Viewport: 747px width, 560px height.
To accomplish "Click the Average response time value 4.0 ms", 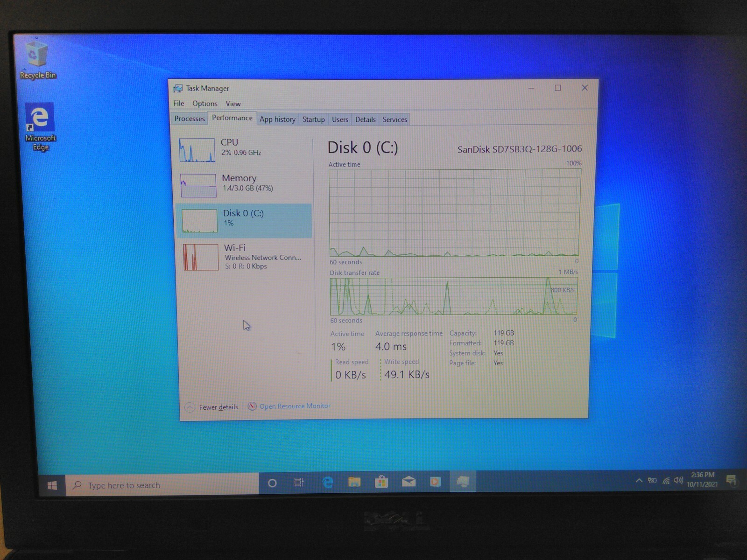I will click(391, 346).
